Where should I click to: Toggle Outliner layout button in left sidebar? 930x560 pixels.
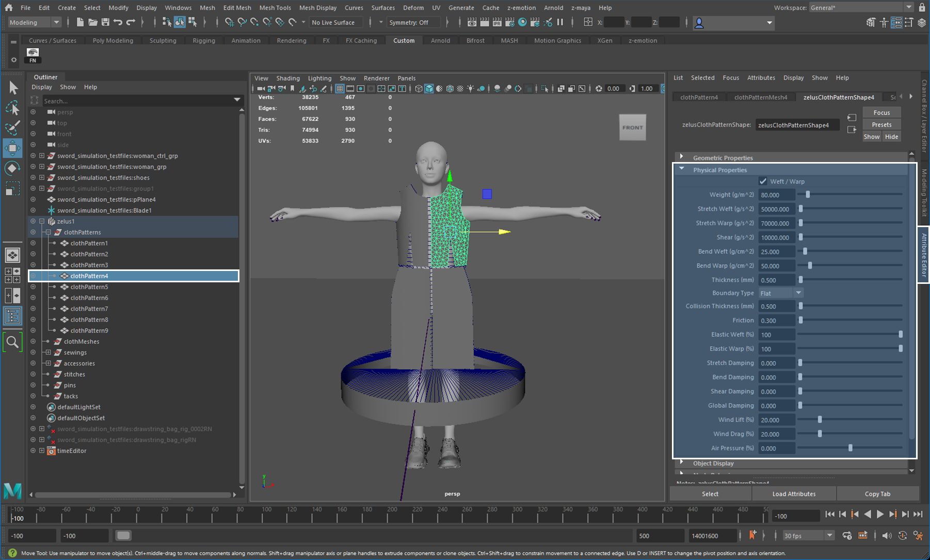12,316
